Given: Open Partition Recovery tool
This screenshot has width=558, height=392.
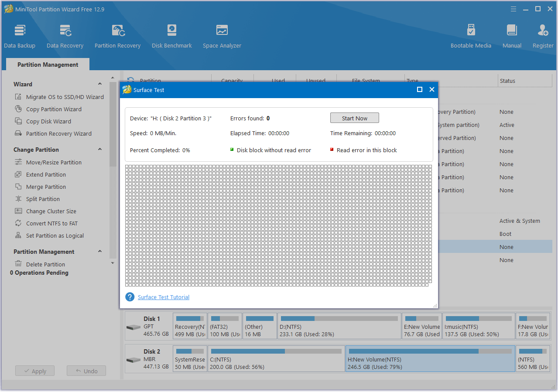Looking at the screenshot, I should [117, 37].
